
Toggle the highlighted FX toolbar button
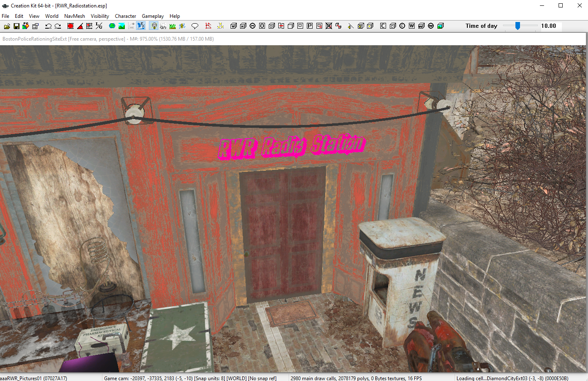[x=141, y=26]
